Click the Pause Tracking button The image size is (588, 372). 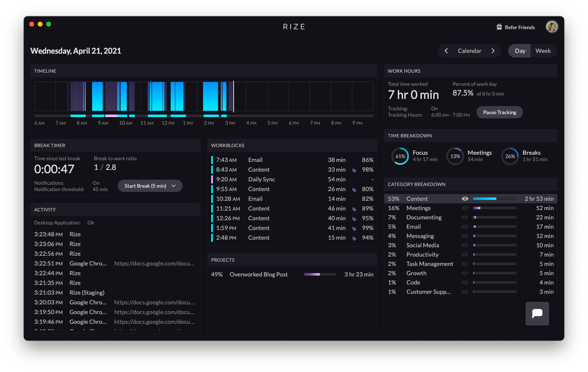(500, 112)
